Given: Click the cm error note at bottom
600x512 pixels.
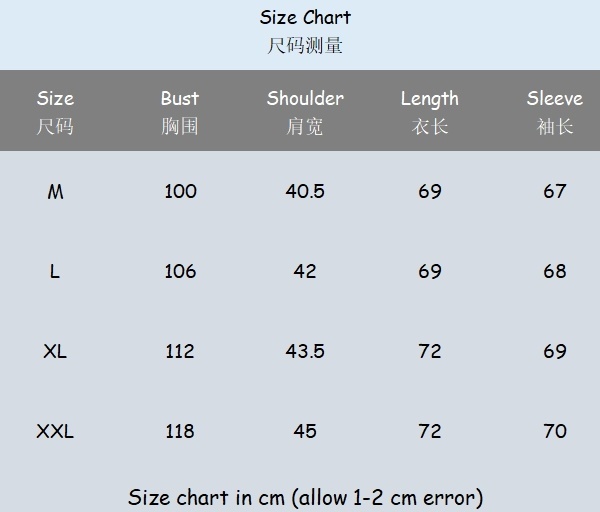Looking at the screenshot, I should 305,497.
